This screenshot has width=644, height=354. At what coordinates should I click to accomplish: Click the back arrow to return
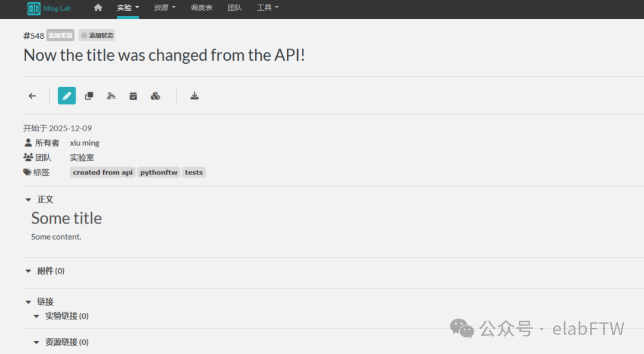32,95
